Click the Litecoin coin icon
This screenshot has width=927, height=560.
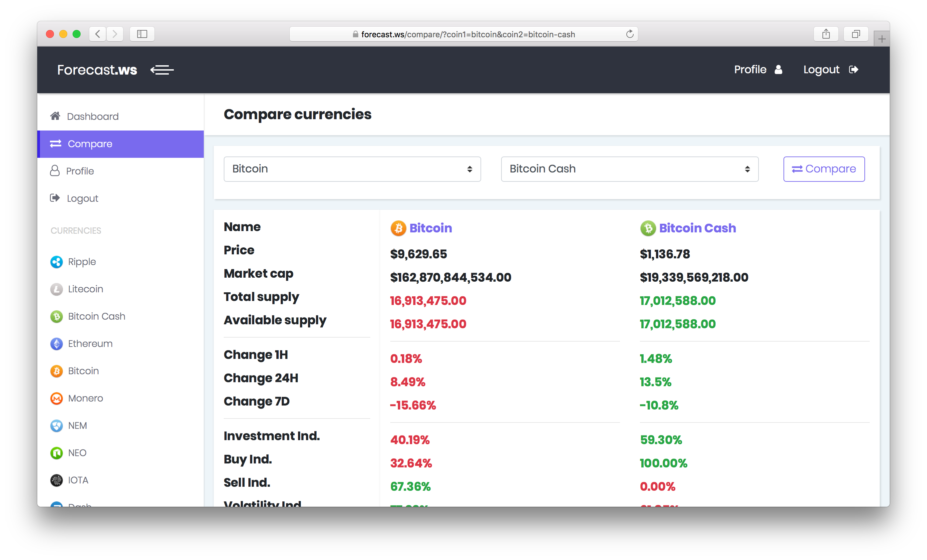[x=56, y=289]
